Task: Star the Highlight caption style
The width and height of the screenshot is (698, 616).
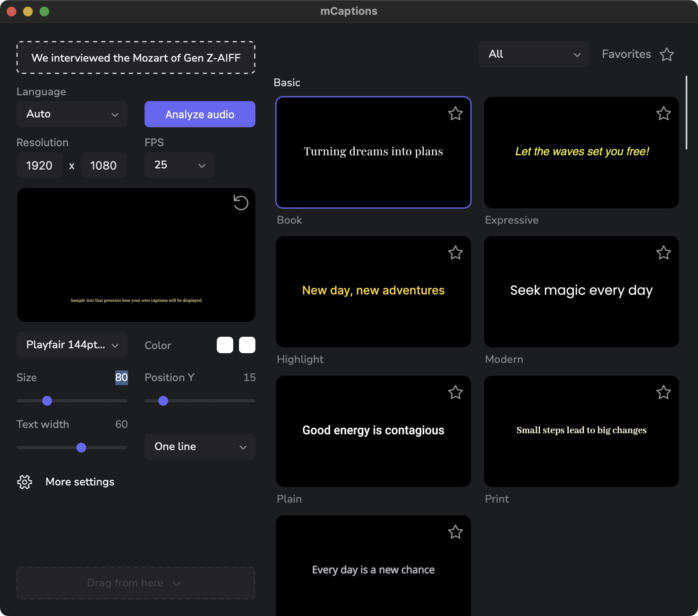Action: (x=455, y=253)
